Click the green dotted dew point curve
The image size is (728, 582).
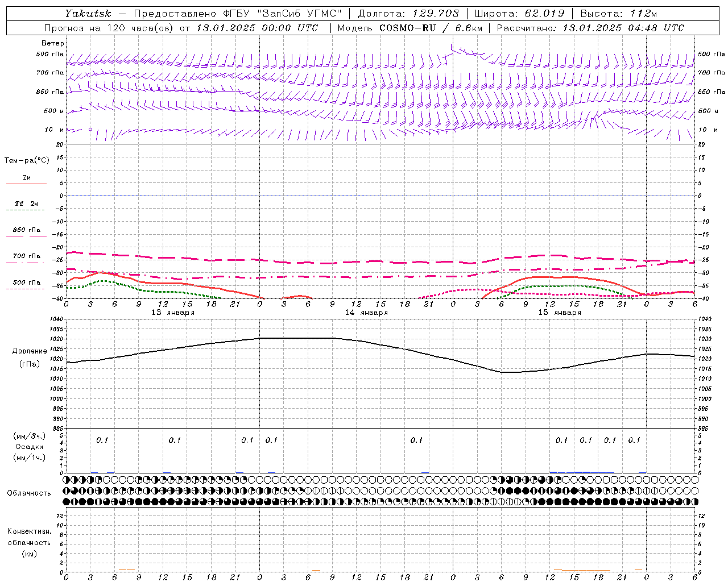pos(102,282)
